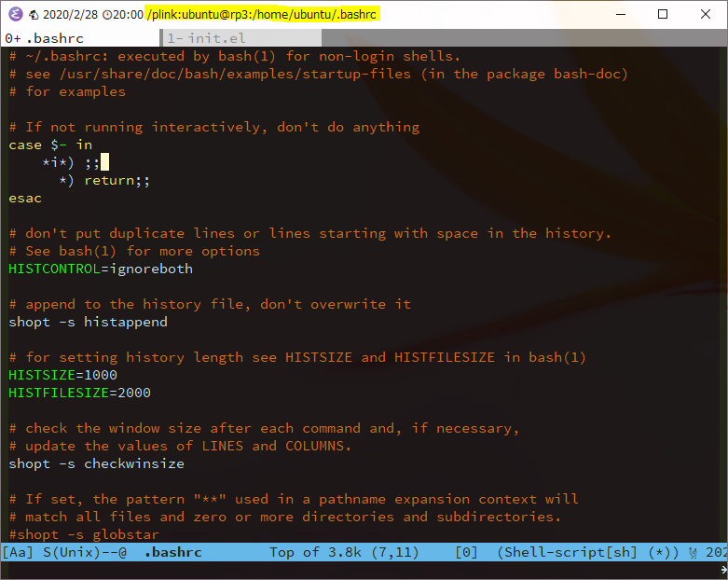Click the 'case $- in' line
The height and width of the screenshot is (580, 728).
click(x=50, y=145)
